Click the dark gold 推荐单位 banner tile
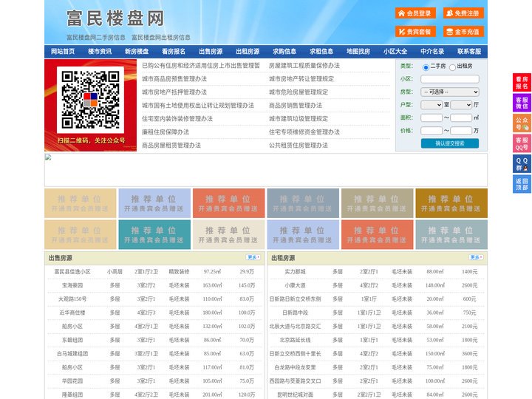Viewport: 532px width, 399px height. [451, 203]
